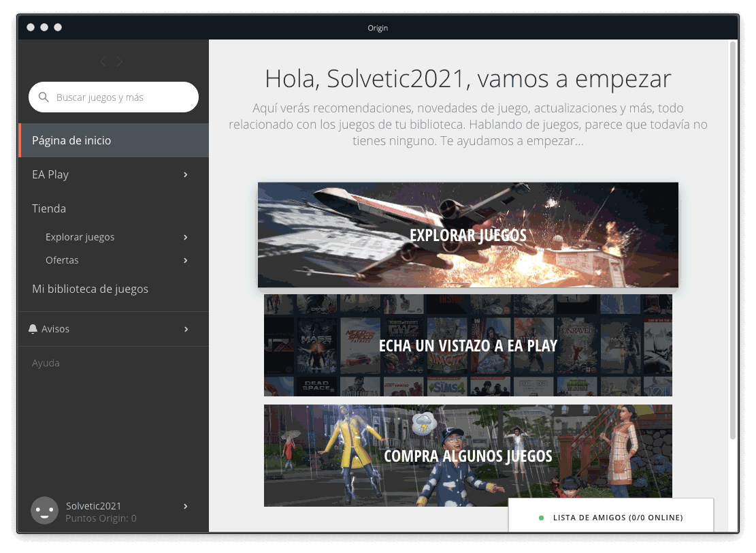Image resolution: width=756 pixels, height=553 pixels.
Task: Open the EA Play section
Action: (x=114, y=174)
